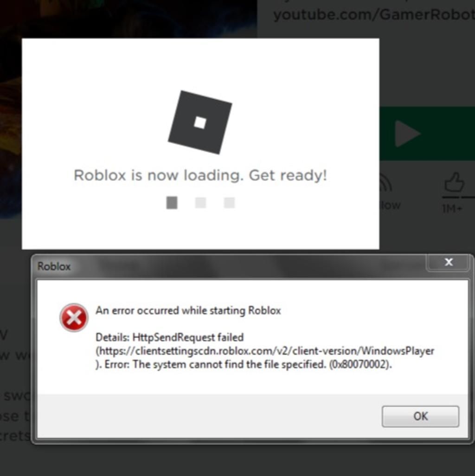This screenshot has height=476, width=475.
Task: Click OK in the Roblox error dialog
Action: (x=420, y=416)
